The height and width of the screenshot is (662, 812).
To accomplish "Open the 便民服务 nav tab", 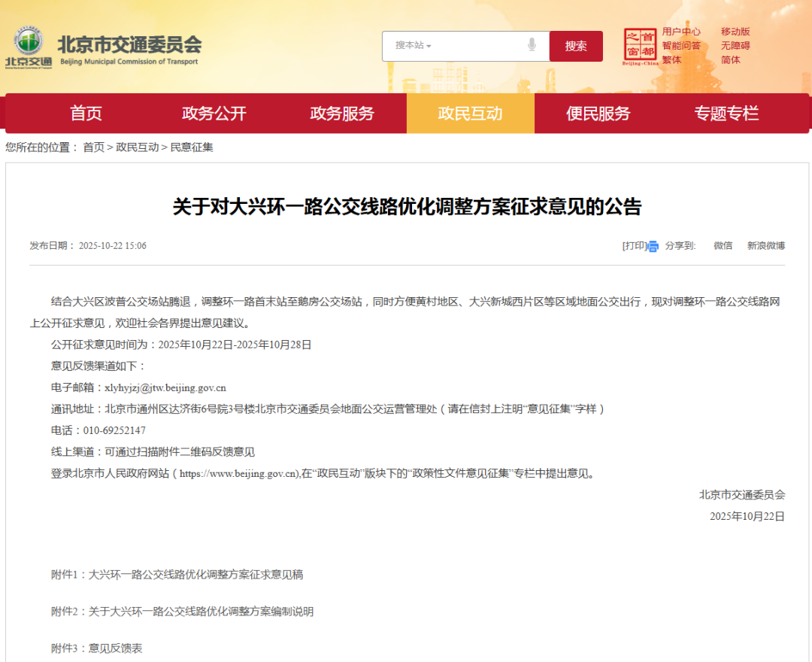I will click(598, 114).
